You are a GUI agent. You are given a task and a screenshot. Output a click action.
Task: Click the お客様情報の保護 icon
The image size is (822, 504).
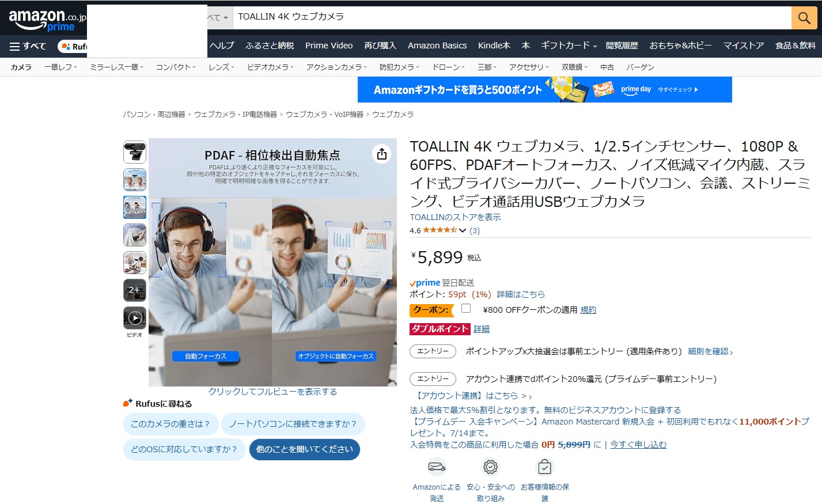point(545,467)
